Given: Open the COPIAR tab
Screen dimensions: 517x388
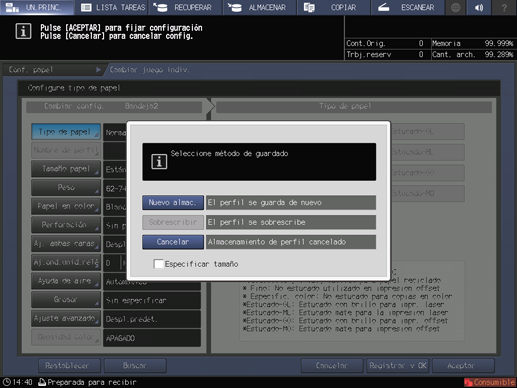Looking at the screenshot, I should 334,7.
